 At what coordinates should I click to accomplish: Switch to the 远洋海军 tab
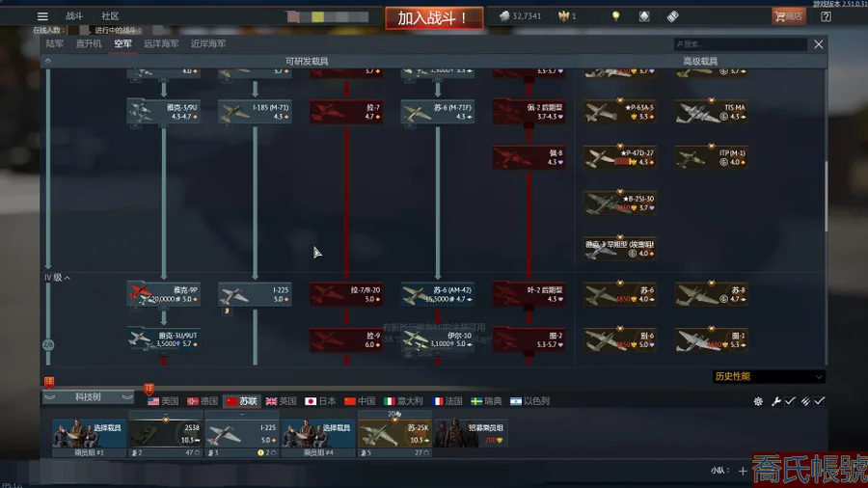[x=161, y=44]
